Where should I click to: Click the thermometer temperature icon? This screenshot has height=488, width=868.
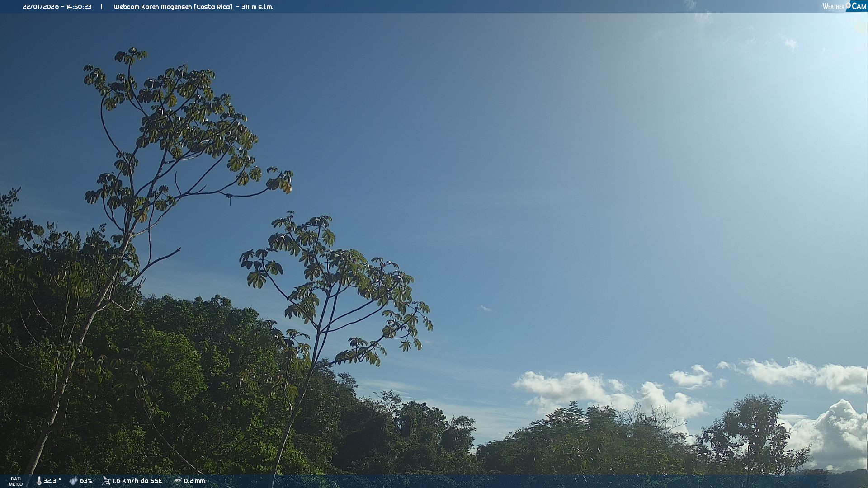tap(39, 481)
